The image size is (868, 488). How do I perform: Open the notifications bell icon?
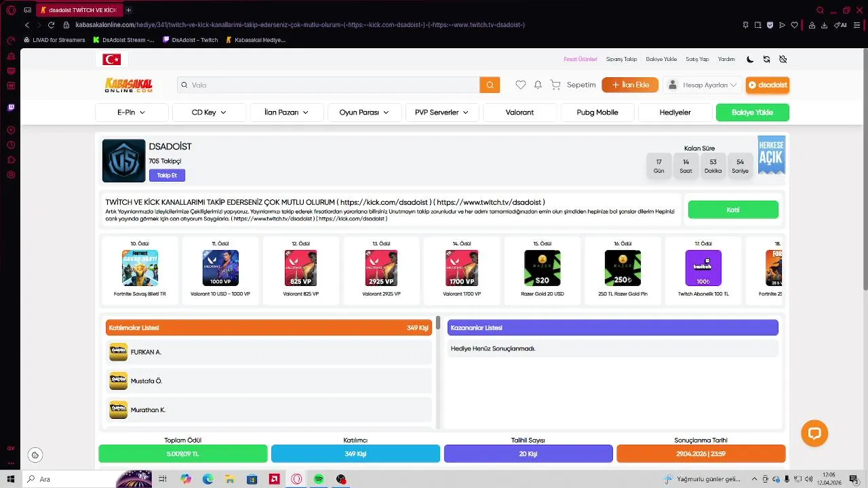[x=538, y=85]
